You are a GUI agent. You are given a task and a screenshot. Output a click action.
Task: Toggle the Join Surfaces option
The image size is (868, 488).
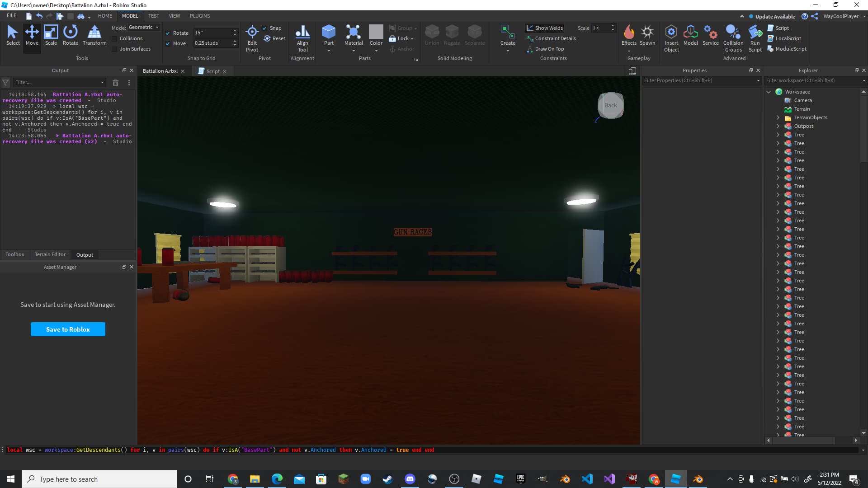point(115,49)
